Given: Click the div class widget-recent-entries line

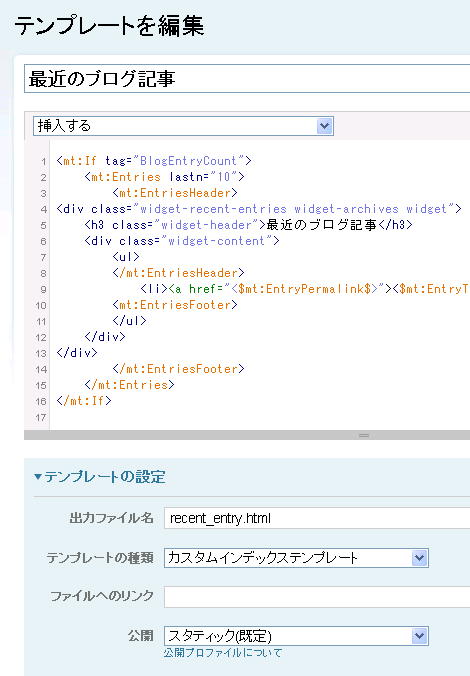Looking at the screenshot, I should point(259,209).
